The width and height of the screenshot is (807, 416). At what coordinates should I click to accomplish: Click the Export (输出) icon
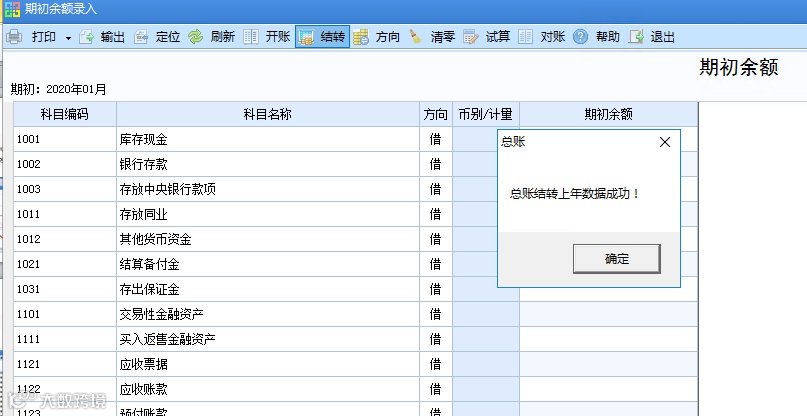point(86,37)
